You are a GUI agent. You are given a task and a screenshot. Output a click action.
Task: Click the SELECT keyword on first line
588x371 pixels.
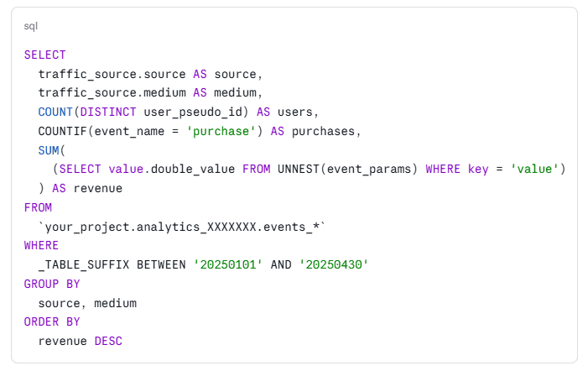pos(45,55)
